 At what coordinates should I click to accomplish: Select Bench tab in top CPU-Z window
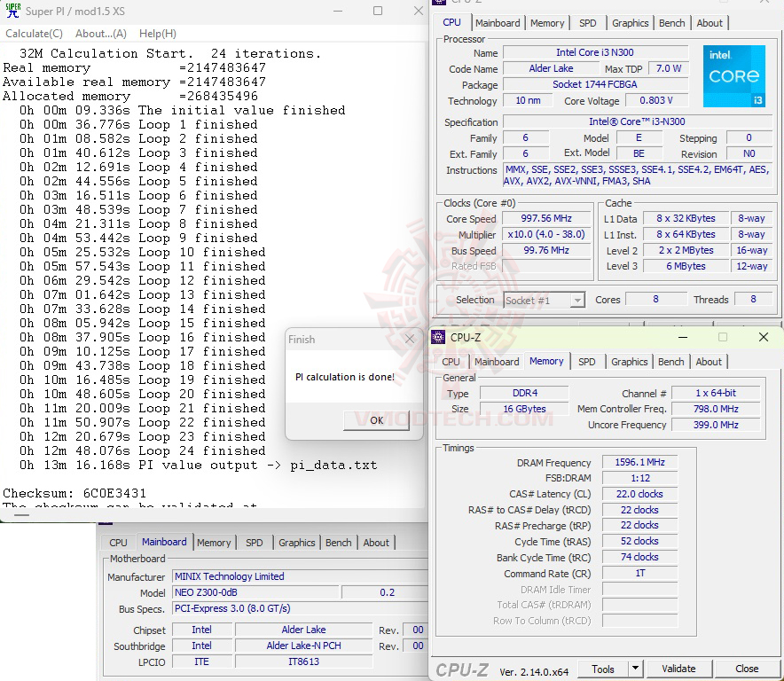tap(672, 23)
